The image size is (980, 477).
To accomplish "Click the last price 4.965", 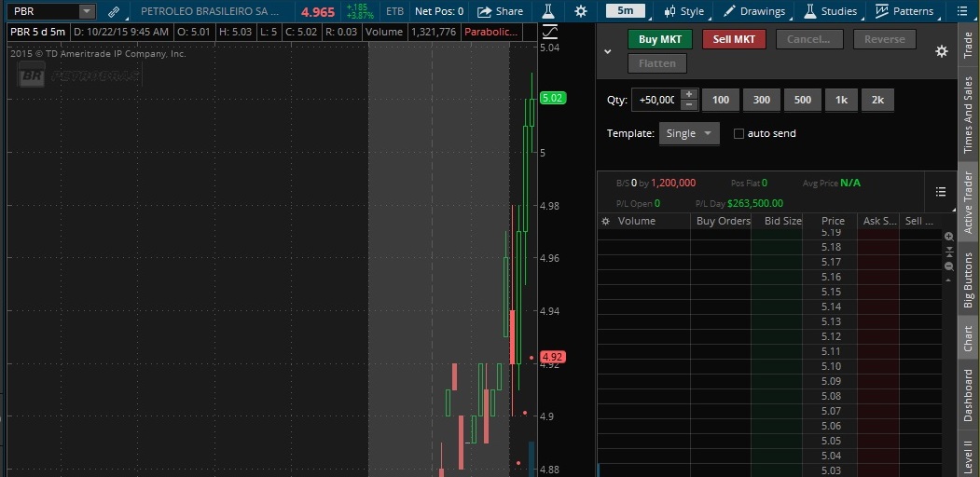I will click(318, 12).
